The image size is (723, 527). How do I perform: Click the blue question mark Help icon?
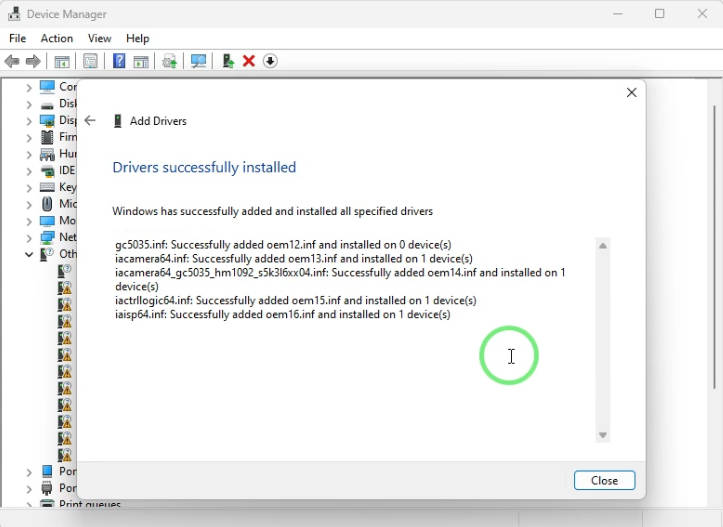(119, 61)
